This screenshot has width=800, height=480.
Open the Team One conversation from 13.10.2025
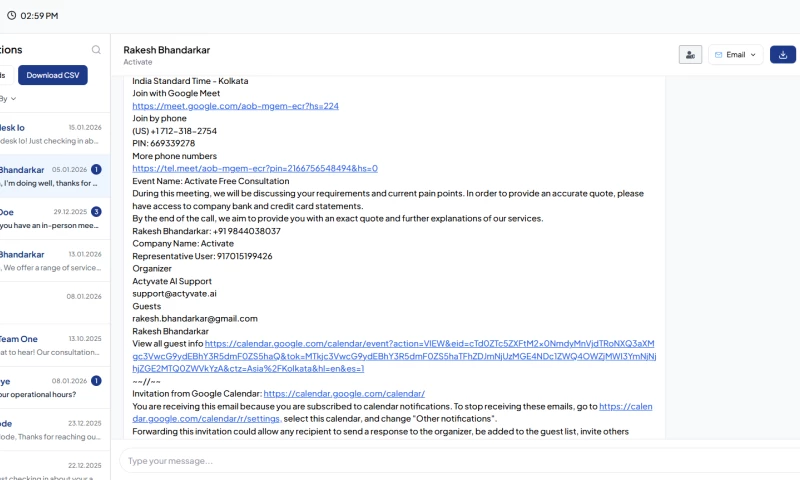tap(50, 345)
